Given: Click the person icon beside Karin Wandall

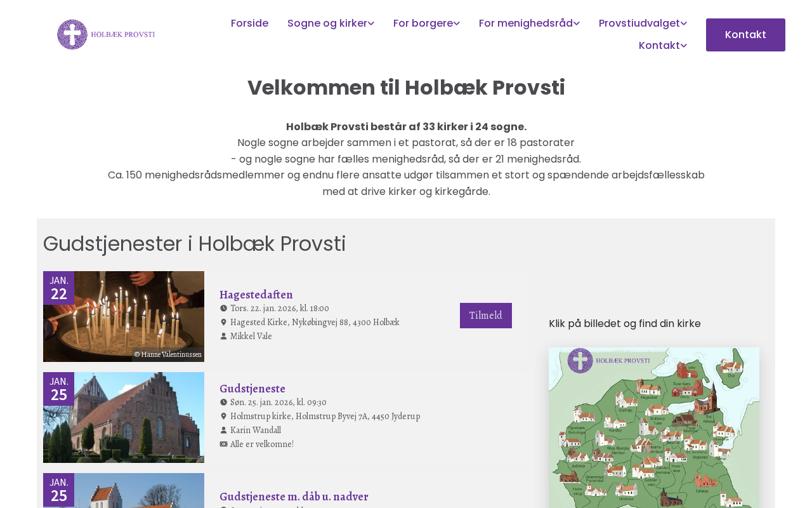Looking at the screenshot, I should tap(223, 431).
